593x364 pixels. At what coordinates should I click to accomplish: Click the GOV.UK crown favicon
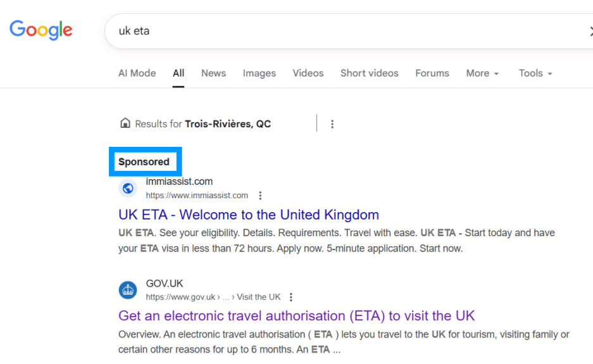tap(128, 290)
